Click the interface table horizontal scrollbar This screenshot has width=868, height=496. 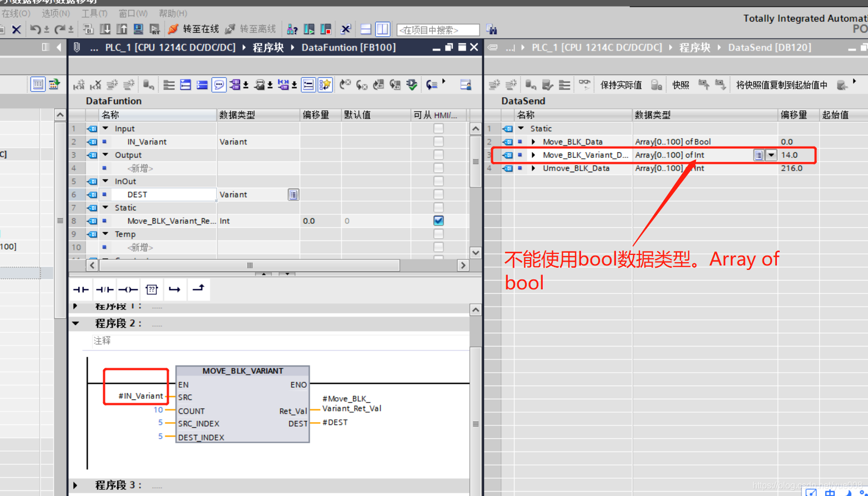click(x=249, y=265)
